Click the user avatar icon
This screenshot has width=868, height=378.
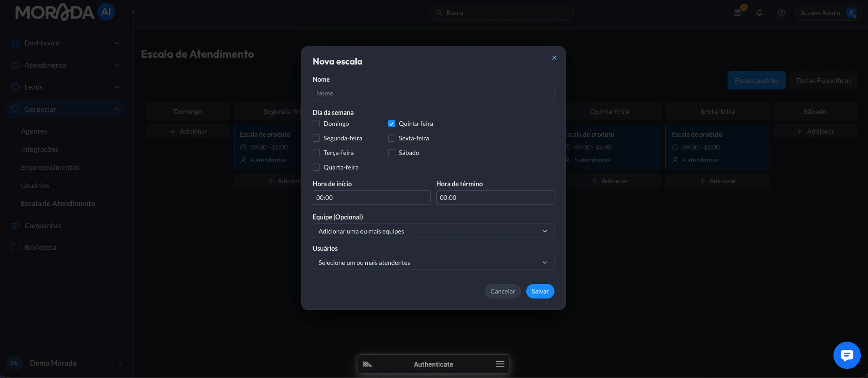(x=851, y=13)
